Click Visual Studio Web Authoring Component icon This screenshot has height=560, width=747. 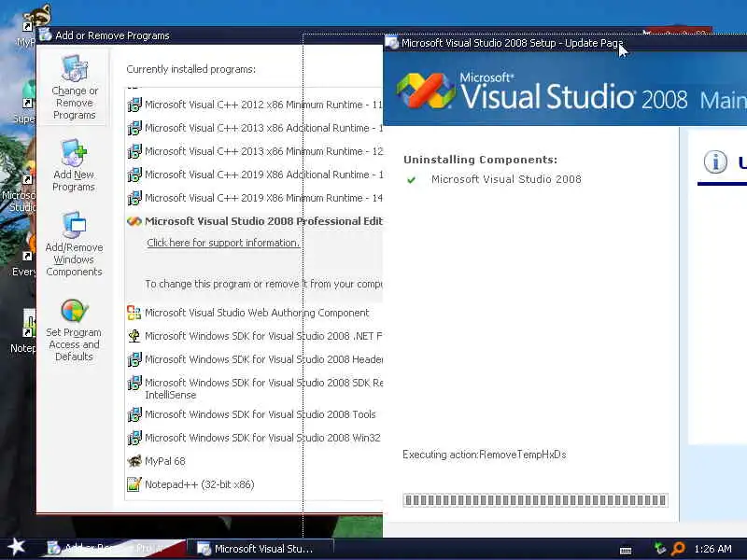pyautogui.click(x=134, y=313)
